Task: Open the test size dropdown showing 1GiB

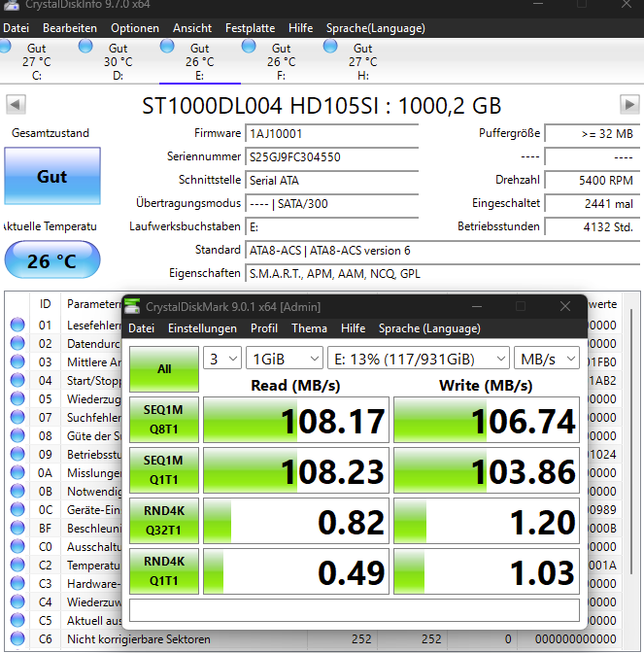Action: click(285, 359)
